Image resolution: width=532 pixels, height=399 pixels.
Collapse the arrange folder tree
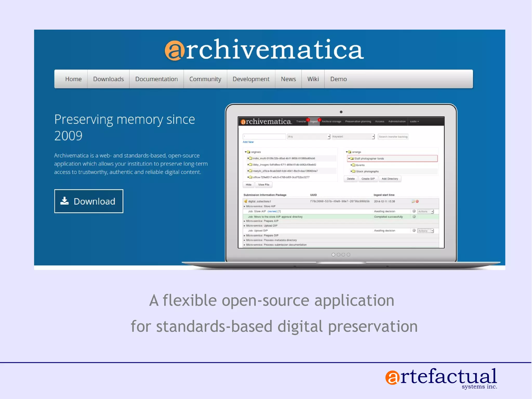347,152
